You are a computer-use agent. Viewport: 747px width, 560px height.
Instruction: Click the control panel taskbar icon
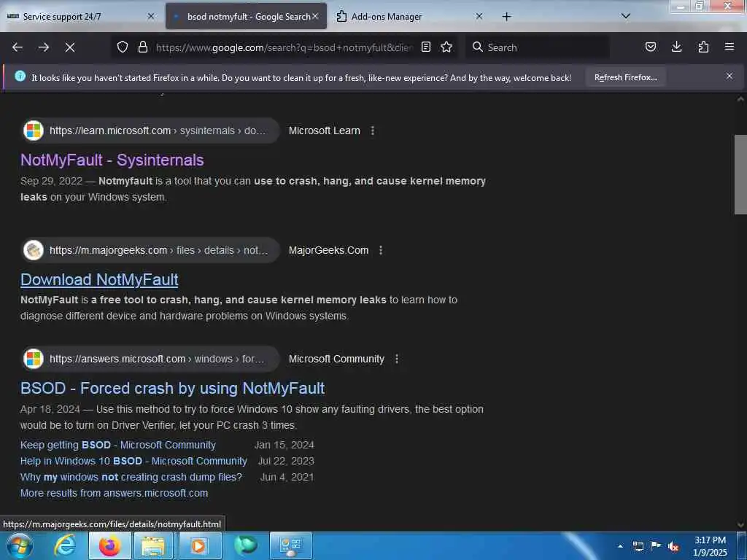click(291, 545)
